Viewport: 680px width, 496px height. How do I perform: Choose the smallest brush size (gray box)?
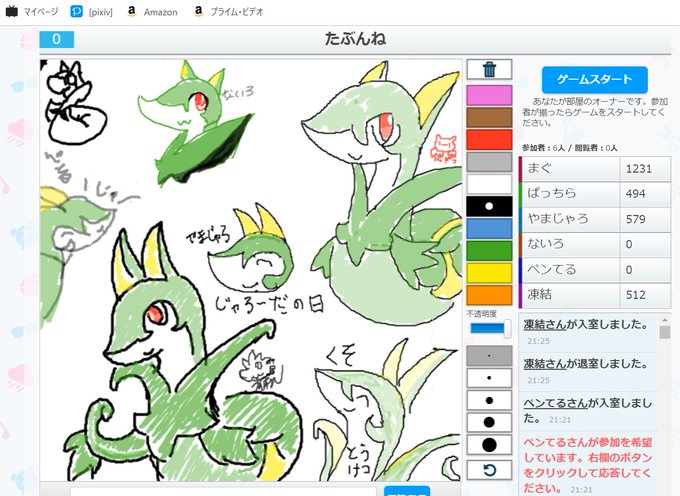pyautogui.click(x=489, y=356)
